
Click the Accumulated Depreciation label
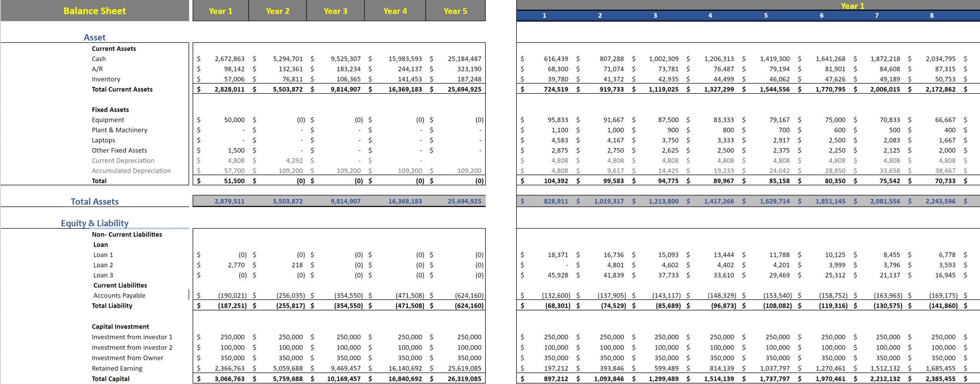tap(131, 171)
